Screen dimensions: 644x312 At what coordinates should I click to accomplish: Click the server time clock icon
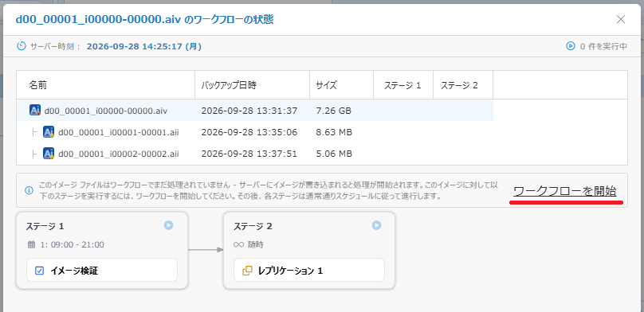21,46
